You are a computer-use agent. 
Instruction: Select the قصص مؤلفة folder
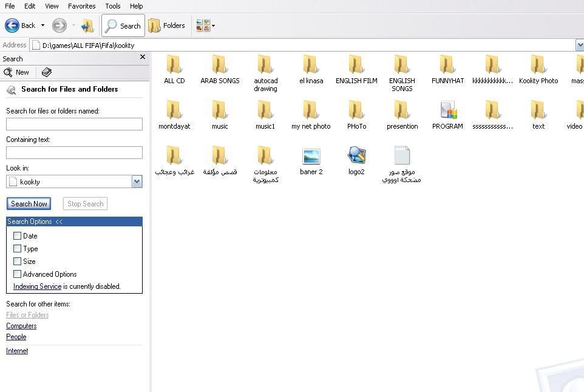point(220,161)
